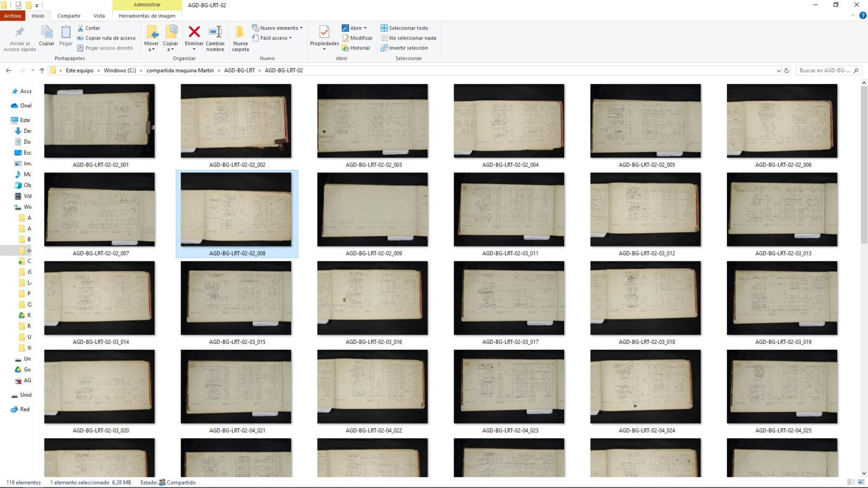Screen dimensions: 868x488
Task: Click Anclar al Acceso rápido pin icon
Action: click(x=20, y=33)
